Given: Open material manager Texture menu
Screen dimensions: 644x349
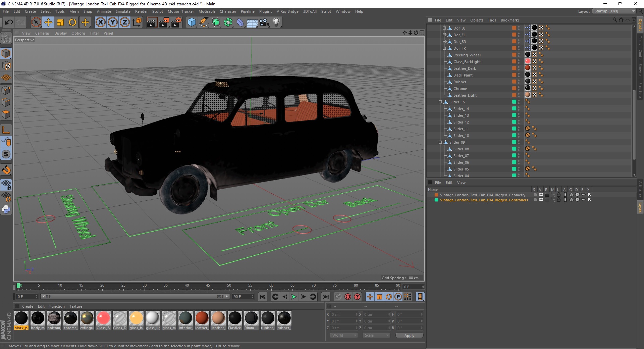Looking at the screenshot, I should [75, 306].
